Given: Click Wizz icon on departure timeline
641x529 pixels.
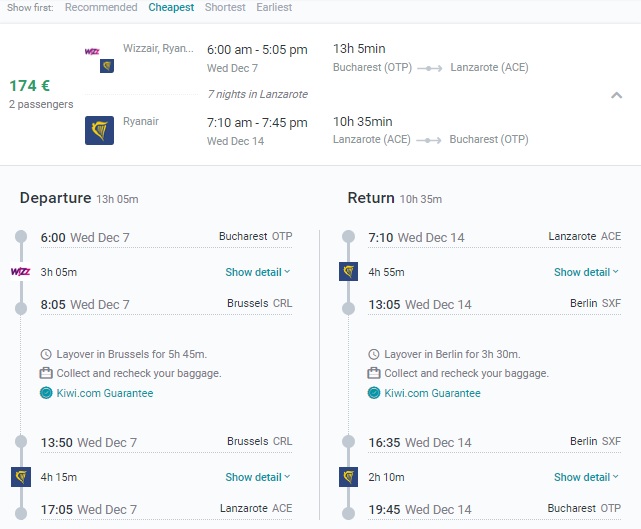Looking at the screenshot, I should click(20, 272).
